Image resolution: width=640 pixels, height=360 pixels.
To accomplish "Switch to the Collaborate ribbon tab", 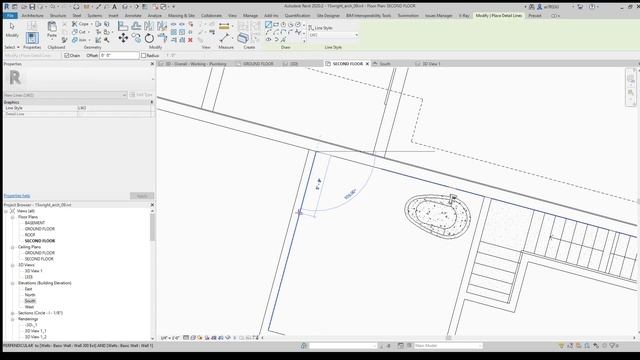I will [211, 16].
